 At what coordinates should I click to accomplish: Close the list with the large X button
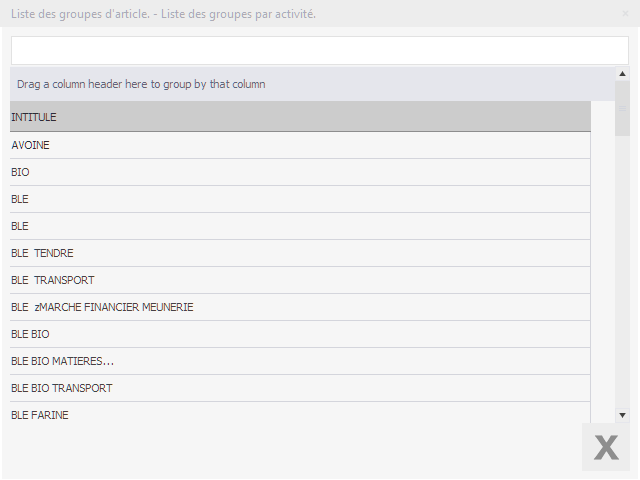pos(606,447)
